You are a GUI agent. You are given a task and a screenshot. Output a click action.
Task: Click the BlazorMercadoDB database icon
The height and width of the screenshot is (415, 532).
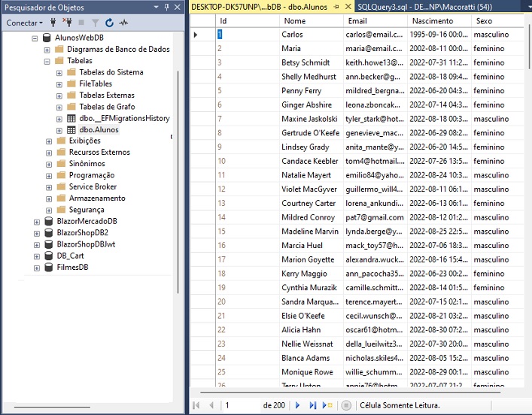(49, 221)
